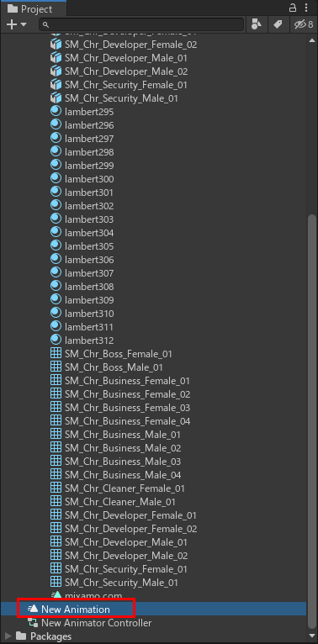Select mesh SM_Chr_Security_Male_01 name
318x644 pixels.
(x=121, y=583)
